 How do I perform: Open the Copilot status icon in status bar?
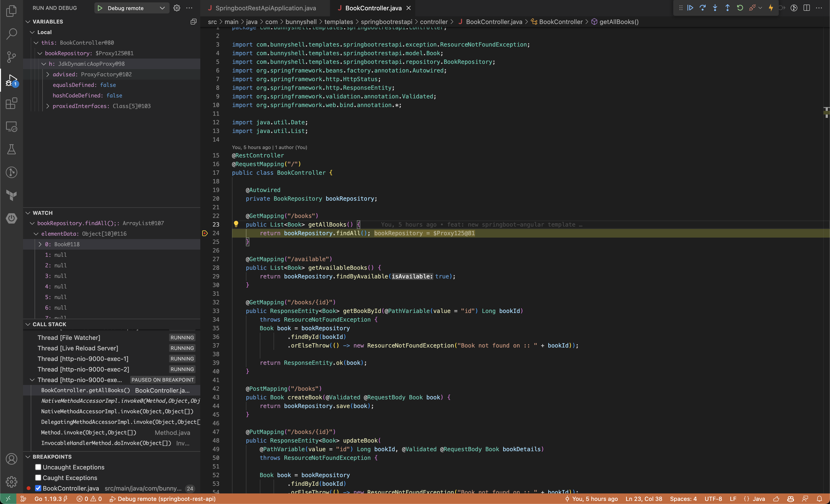[791, 499]
